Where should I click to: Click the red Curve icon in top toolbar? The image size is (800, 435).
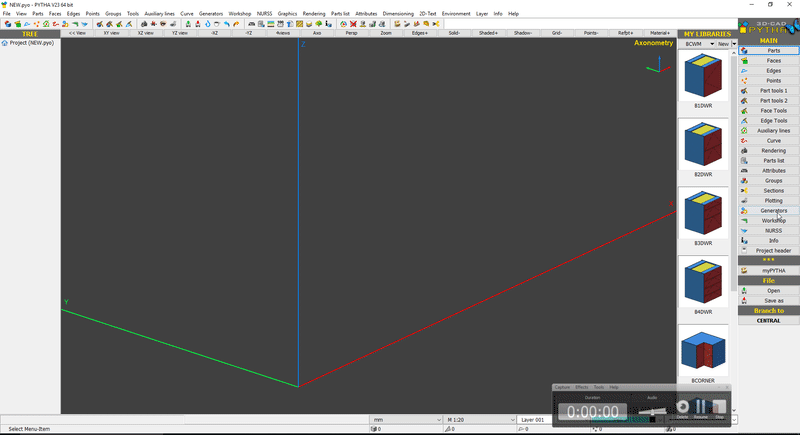click(56, 24)
